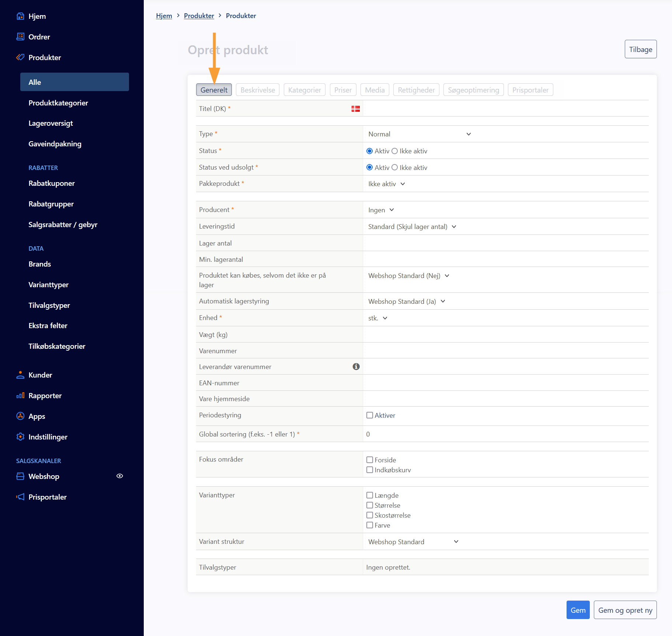
Task: Open Salgsrabatter / gebyr in sidebar
Action: pos(63,225)
